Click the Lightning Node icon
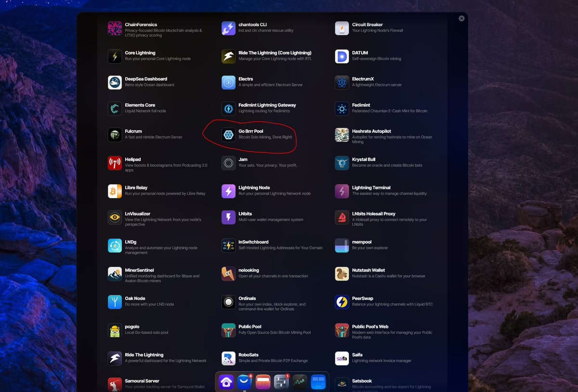Viewport: 578px width, 392px height. (x=228, y=191)
